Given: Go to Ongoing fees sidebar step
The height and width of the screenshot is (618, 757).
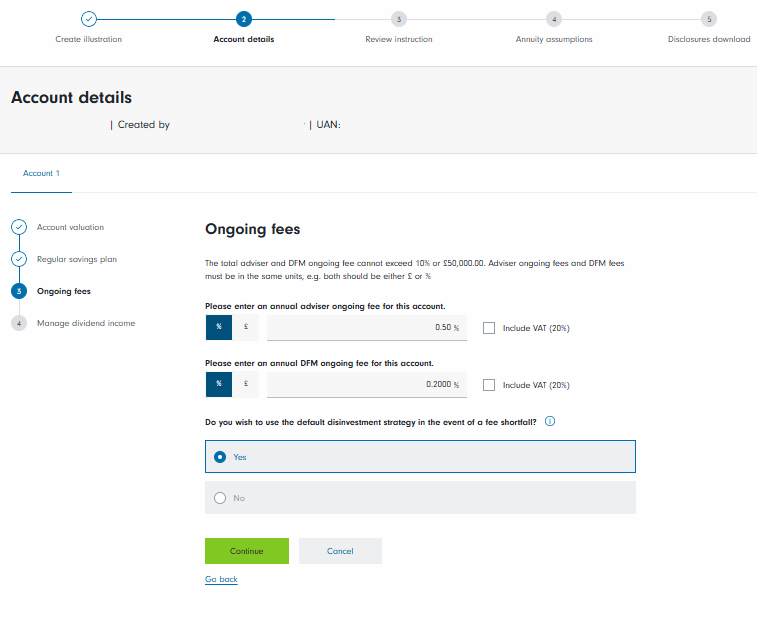Looking at the screenshot, I should (63, 291).
